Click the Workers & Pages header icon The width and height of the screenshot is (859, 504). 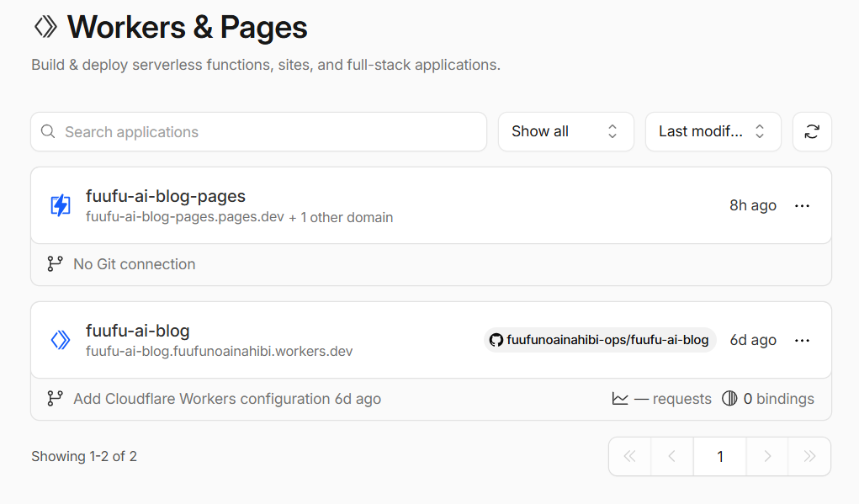[x=45, y=27]
